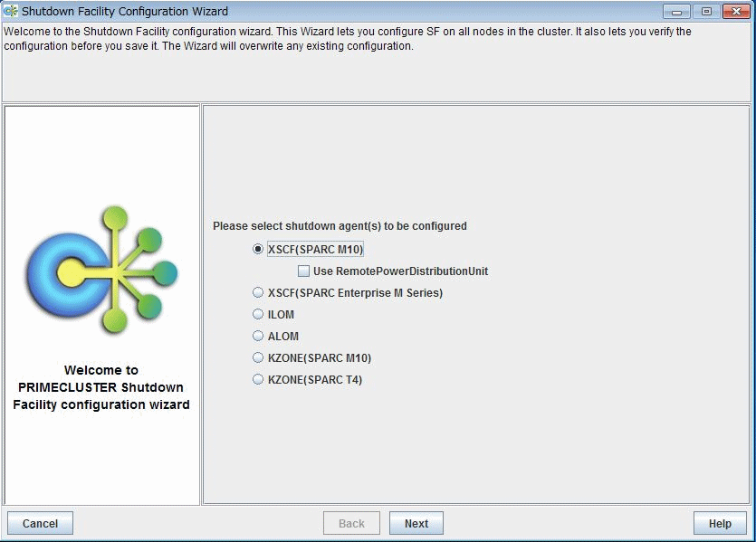
Task: Go to the Next wizard step
Action: (x=416, y=523)
